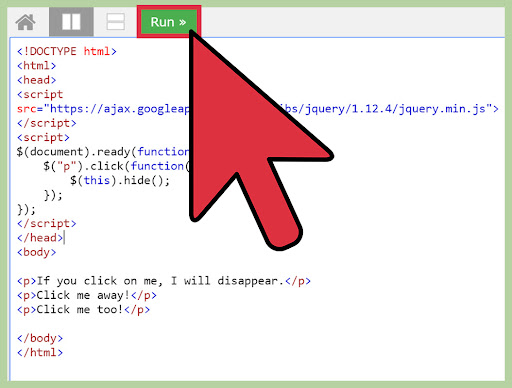The height and width of the screenshot is (388, 512).
Task: Run the code with Run » button
Action: [169, 22]
